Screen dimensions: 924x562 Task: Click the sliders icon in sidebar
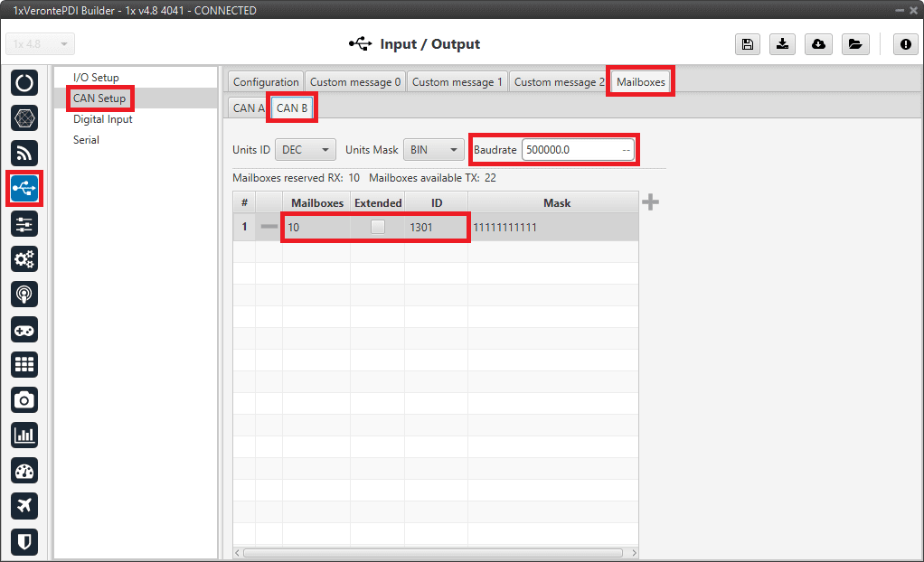(24, 223)
